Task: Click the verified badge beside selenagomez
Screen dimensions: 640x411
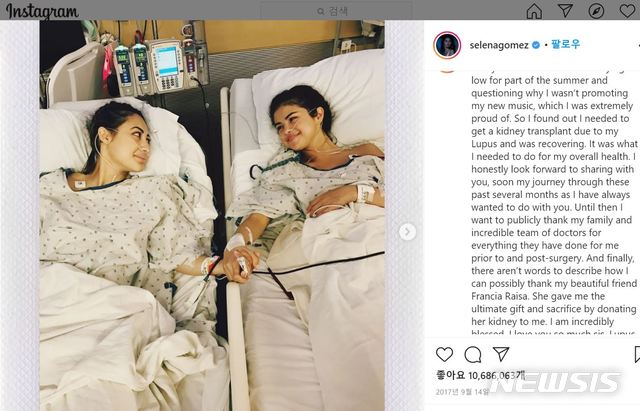Action: (536, 45)
